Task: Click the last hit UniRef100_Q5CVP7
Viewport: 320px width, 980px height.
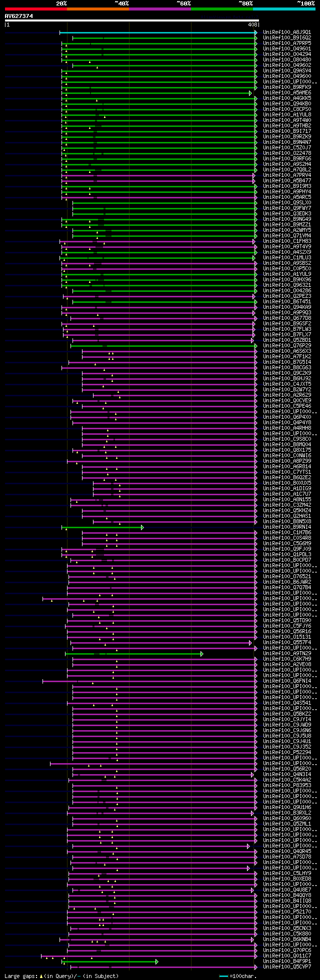Action: click(287, 967)
